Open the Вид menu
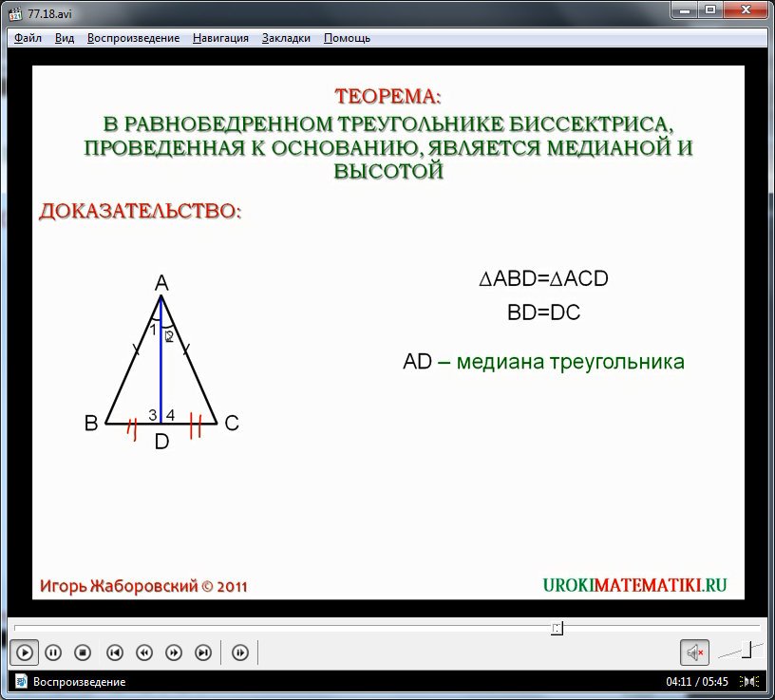775x700 pixels. pos(65,38)
